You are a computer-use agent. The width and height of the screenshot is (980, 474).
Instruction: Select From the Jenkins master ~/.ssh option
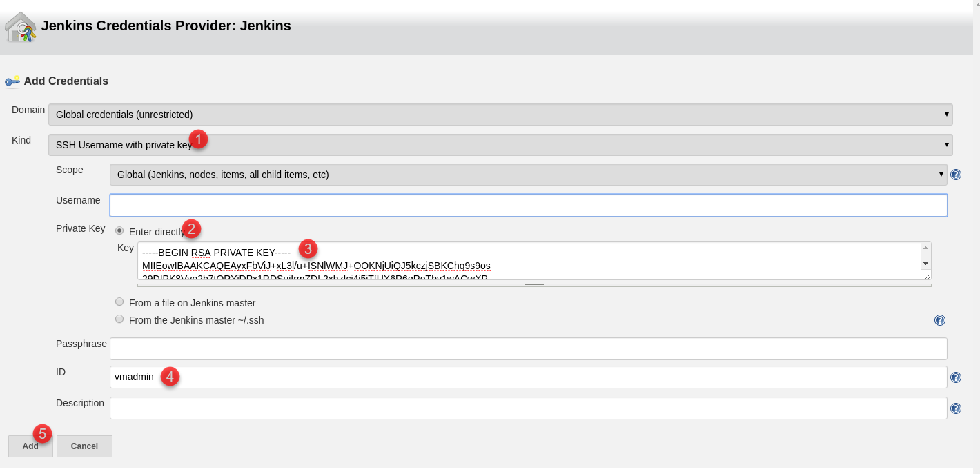119,319
